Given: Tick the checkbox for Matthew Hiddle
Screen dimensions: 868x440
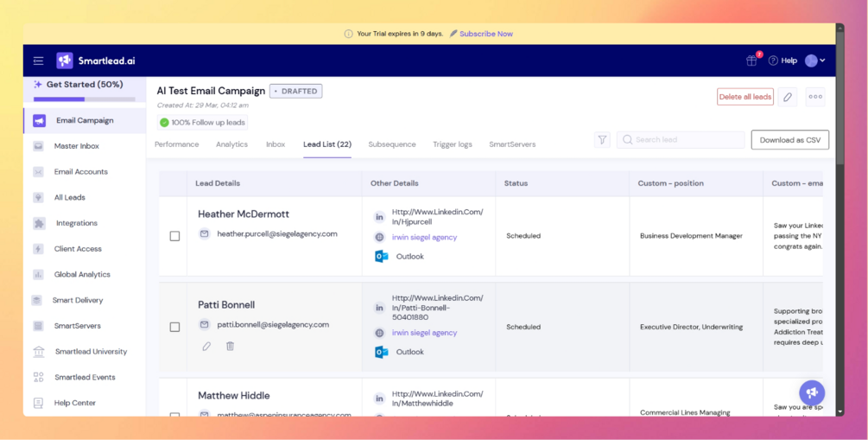Looking at the screenshot, I should click(174, 415).
